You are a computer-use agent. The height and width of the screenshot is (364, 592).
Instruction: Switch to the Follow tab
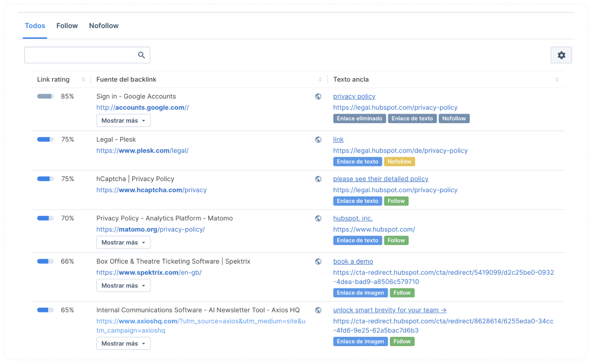(x=67, y=26)
